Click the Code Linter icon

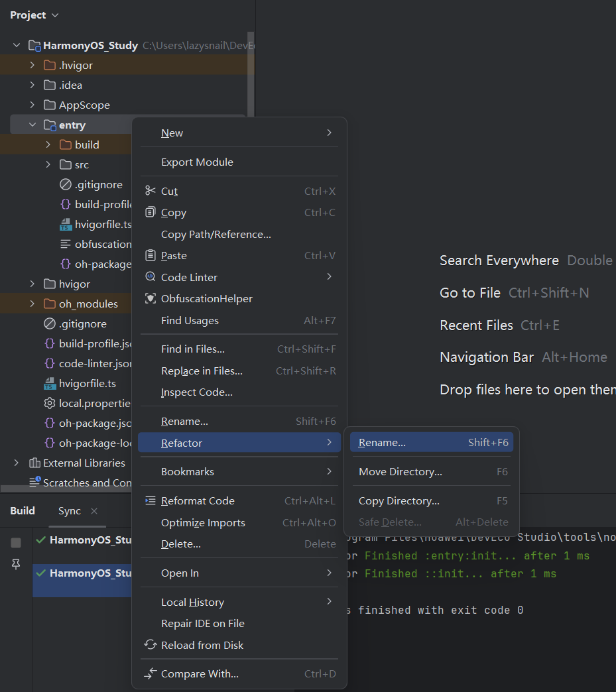click(x=151, y=276)
